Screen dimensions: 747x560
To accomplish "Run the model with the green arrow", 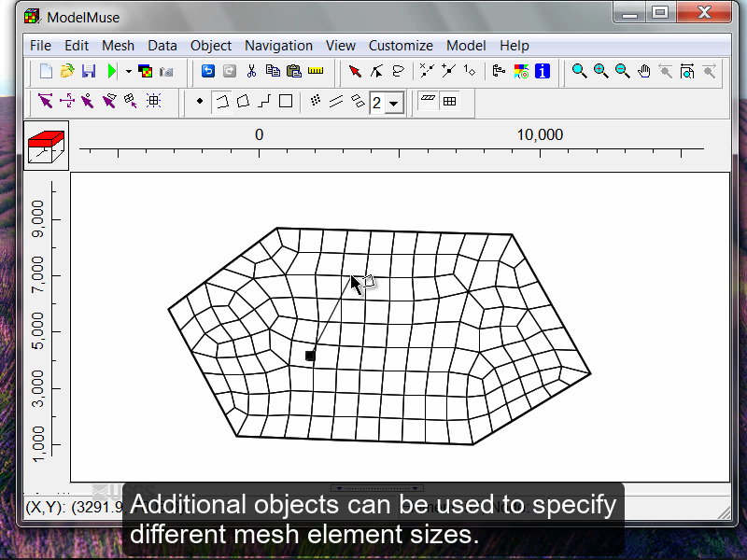I will click(111, 70).
